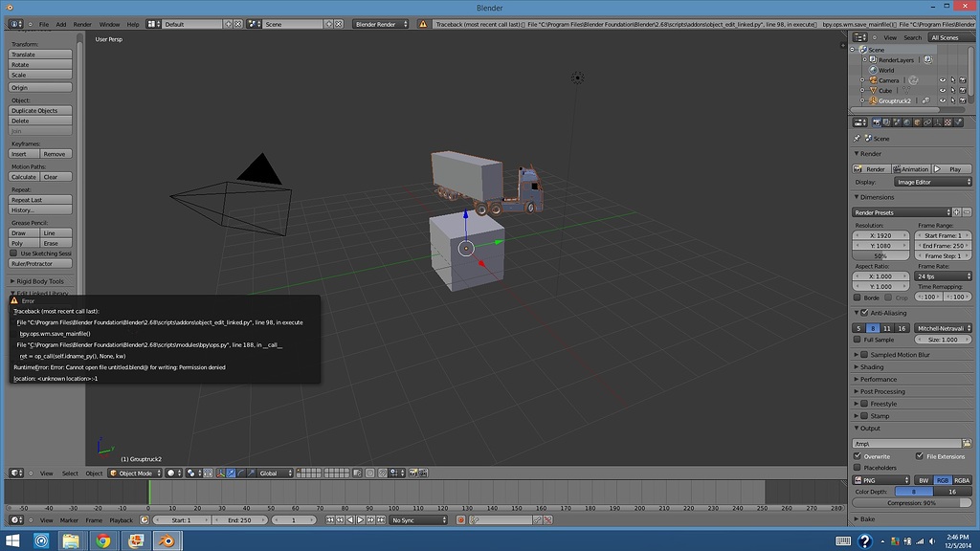The image size is (980, 551).
Task: Enable the Placeholders checkbox
Action: pyautogui.click(x=857, y=468)
